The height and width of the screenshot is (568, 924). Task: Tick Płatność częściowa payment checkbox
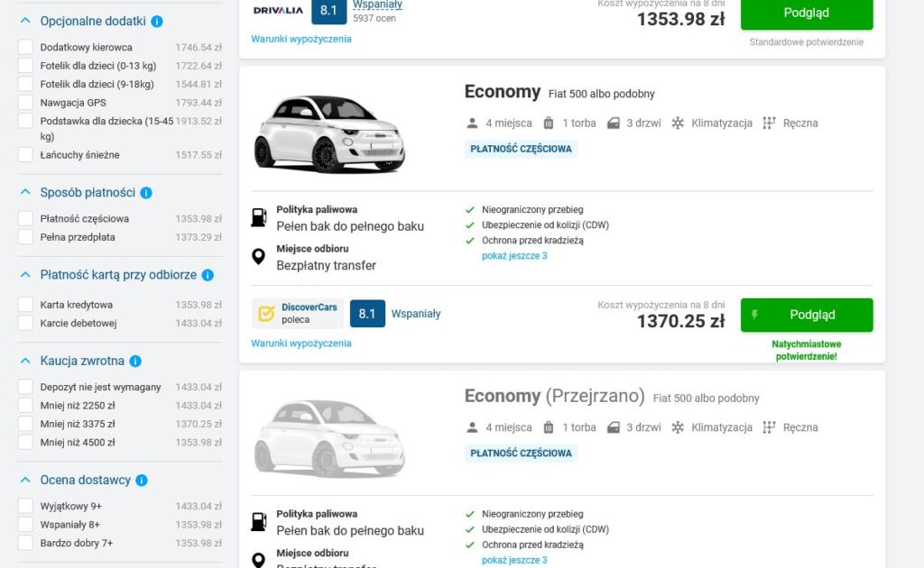pyautogui.click(x=25, y=218)
